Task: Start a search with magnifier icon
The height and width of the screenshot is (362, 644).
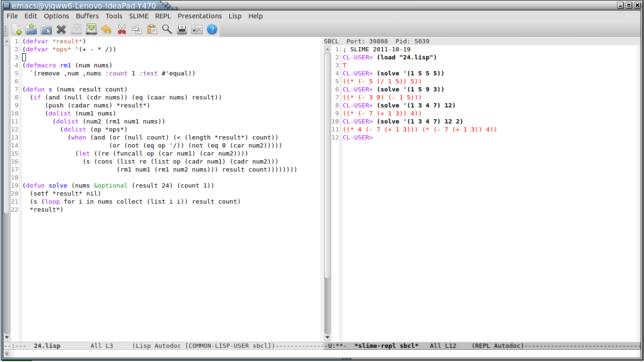Action: [x=167, y=29]
